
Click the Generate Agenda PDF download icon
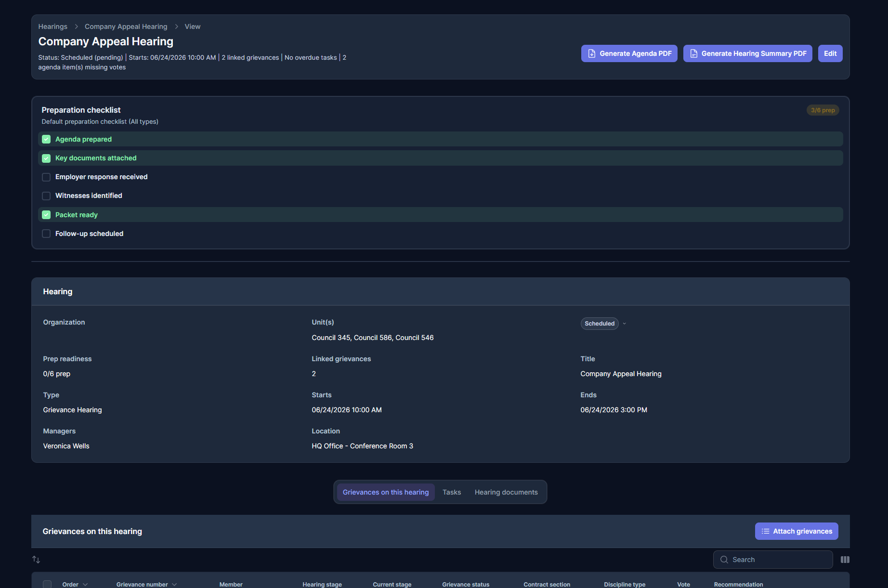tap(592, 53)
